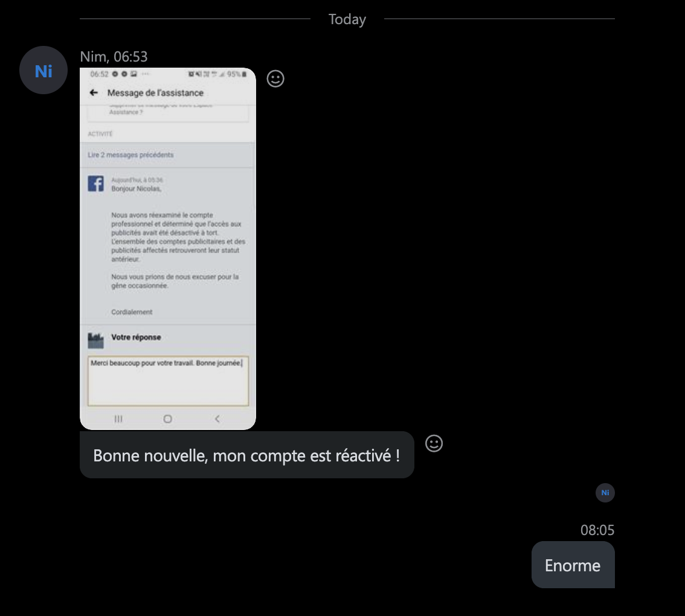
Task: Tap the Android recent apps button
Action: click(x=118, y=419)
